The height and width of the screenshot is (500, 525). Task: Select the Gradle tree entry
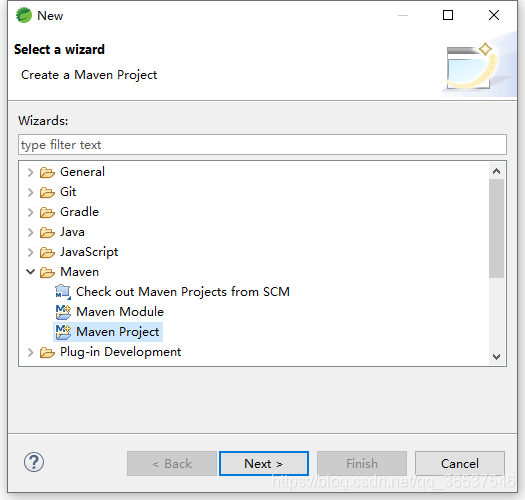click(x=79, y=212)
